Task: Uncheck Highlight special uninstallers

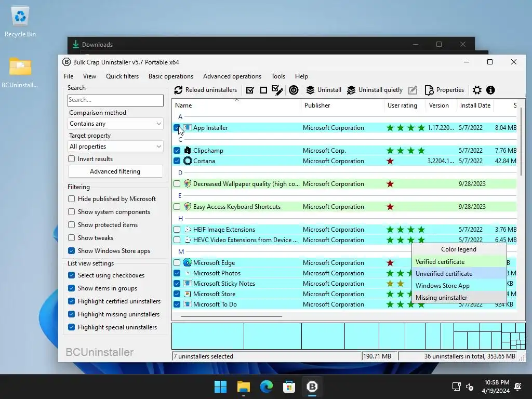Action: click(x=71, y=327)
